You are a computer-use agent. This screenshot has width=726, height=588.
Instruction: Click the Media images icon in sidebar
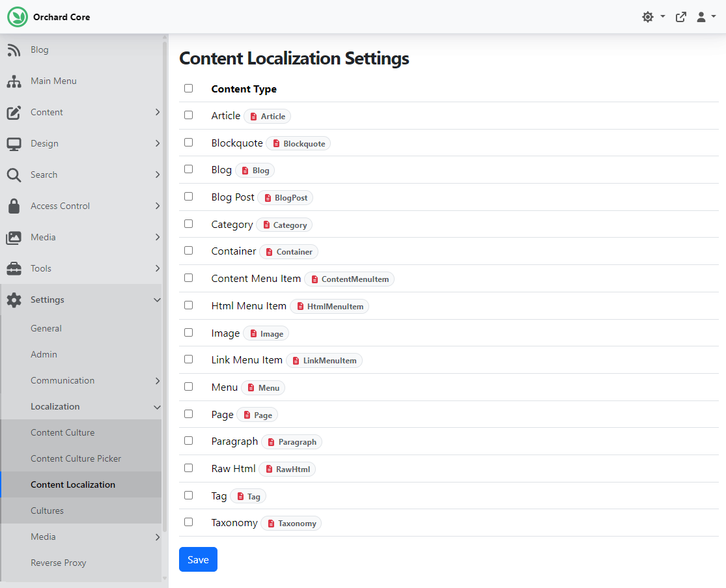coord(14,238)
